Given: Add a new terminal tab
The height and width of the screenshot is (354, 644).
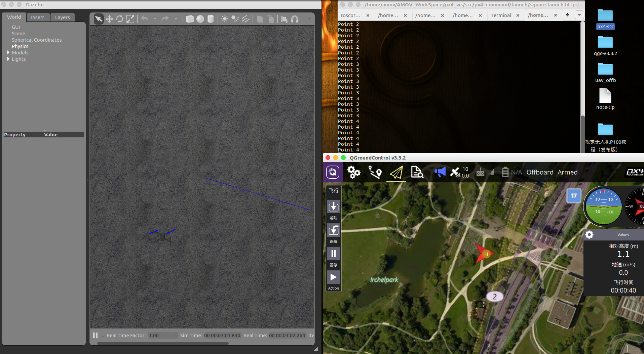Looking at the screenshot, I should [567, 15].
